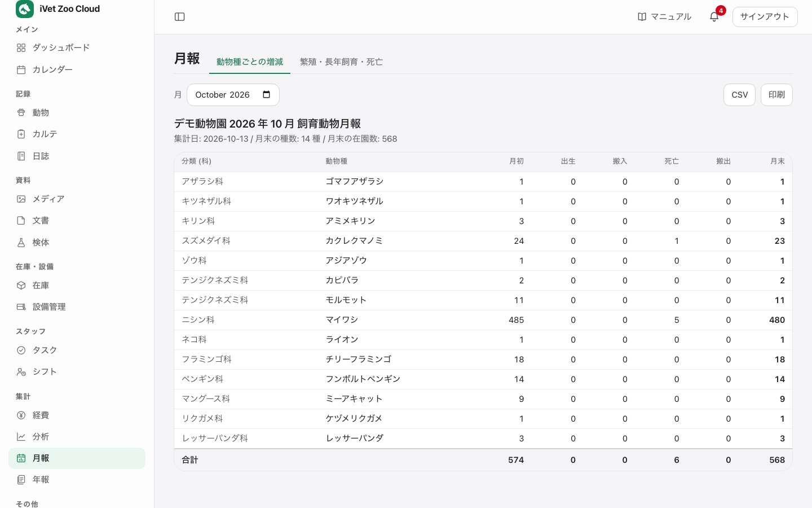Viewport: 812px width, 508px height.
Task: Click the カクレクマノミ species cell
Action: point(355,241)
